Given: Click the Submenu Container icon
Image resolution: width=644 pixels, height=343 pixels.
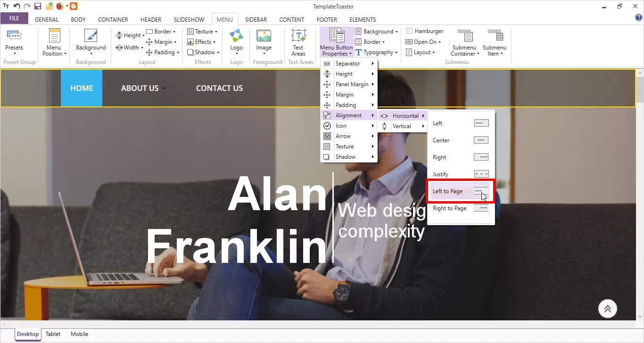Looking at the screenshot, I should coord(464,36).
